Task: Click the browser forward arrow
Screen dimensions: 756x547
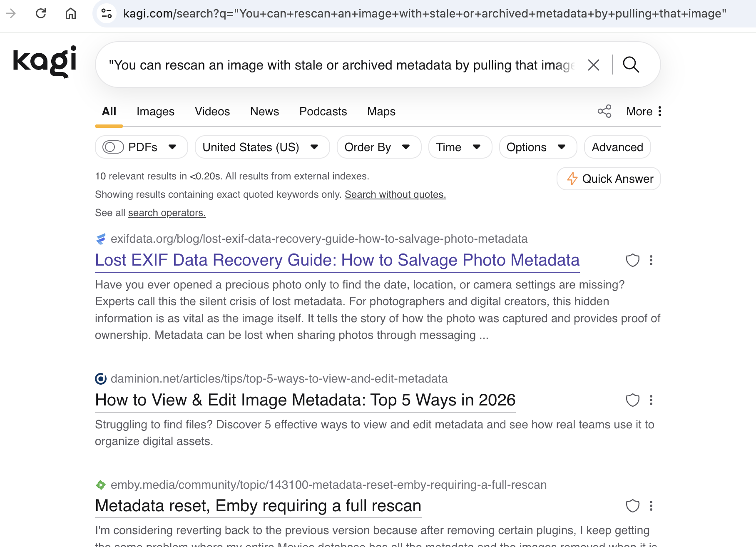Action: pos(11,14)
